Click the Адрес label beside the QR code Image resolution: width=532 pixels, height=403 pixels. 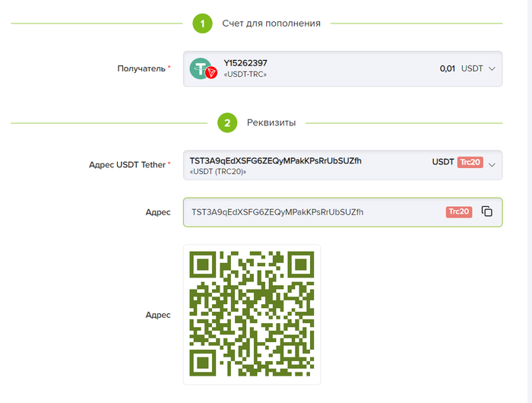tap(158, 314)
